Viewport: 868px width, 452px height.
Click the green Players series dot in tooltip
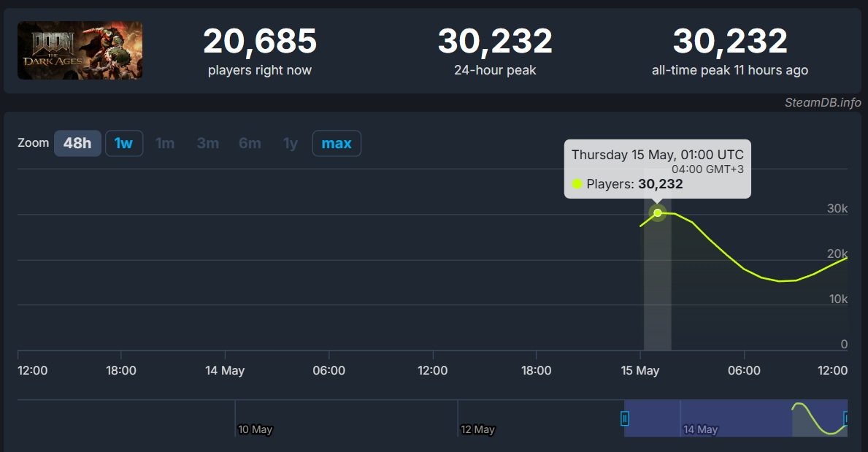(577, 184)
